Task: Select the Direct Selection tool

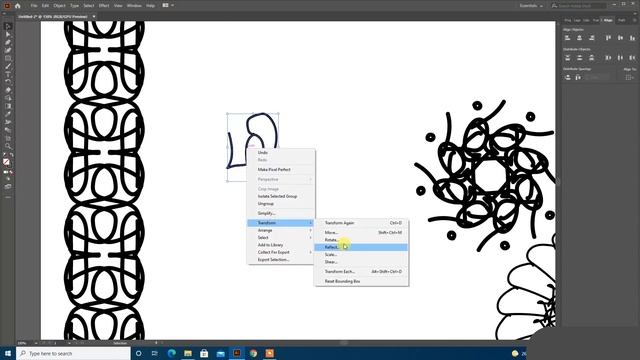Action: coord(7,35)
